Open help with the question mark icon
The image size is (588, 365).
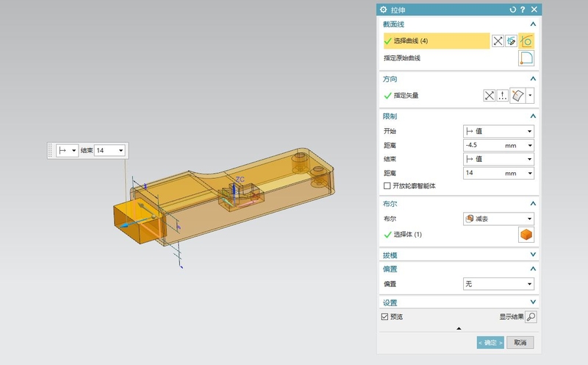pos(523,10)
